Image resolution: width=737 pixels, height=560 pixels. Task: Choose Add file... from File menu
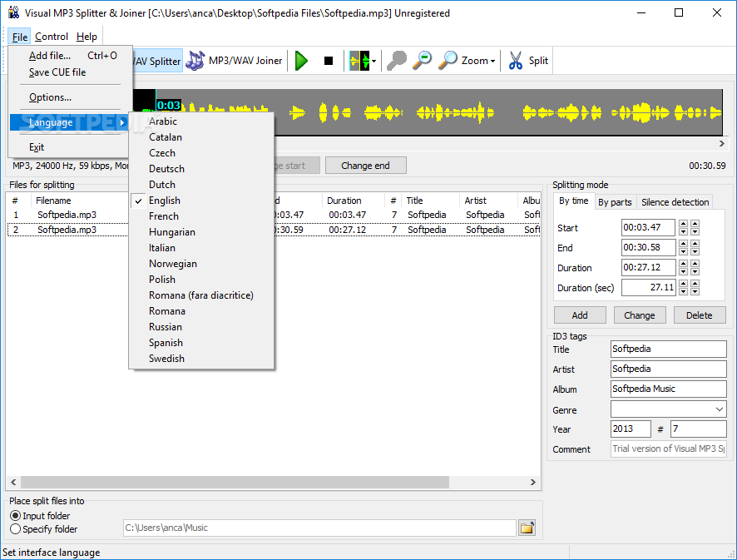click(70, 56)
